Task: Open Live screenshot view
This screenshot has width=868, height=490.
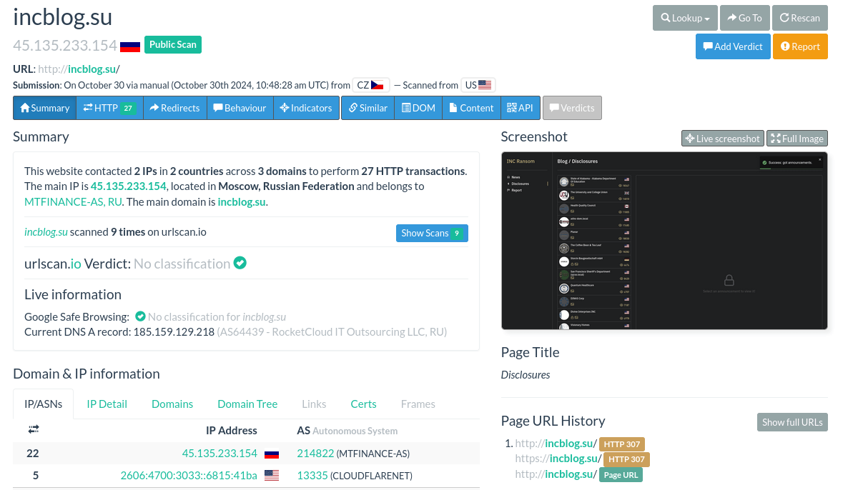Action: click(722, 139)
